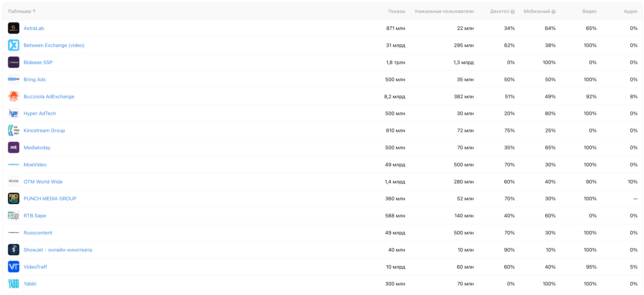Click the Десктоп column help icon
Screen dimensions: 644x295
[x=513, y=12]
